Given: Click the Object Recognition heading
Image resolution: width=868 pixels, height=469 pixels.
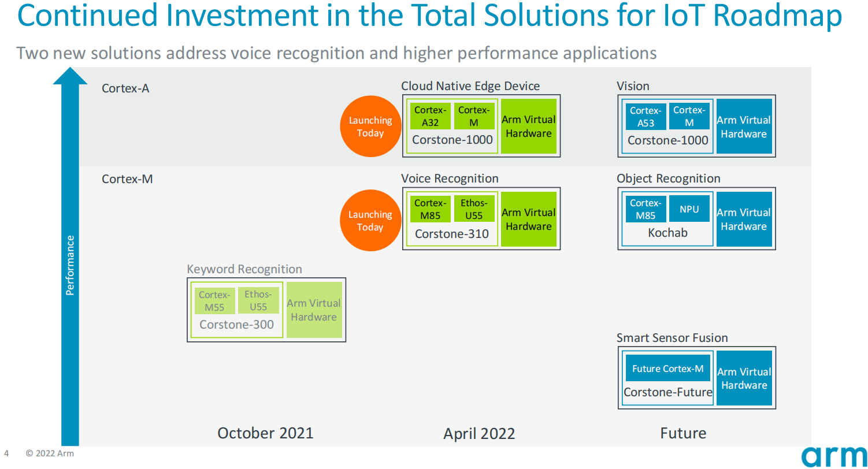Looking at the screenshot, I should click(669, 179).
